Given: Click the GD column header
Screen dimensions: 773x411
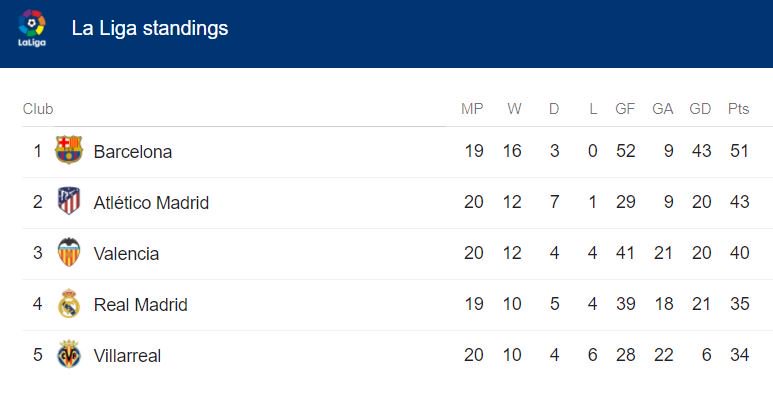Looking at the screenshot, I should click(x=700, y=109).
